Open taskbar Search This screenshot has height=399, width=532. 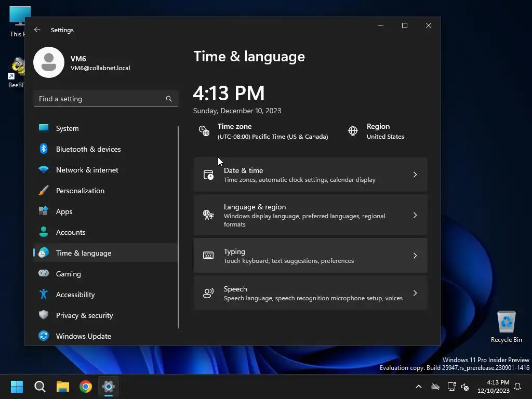coord(39,387)
